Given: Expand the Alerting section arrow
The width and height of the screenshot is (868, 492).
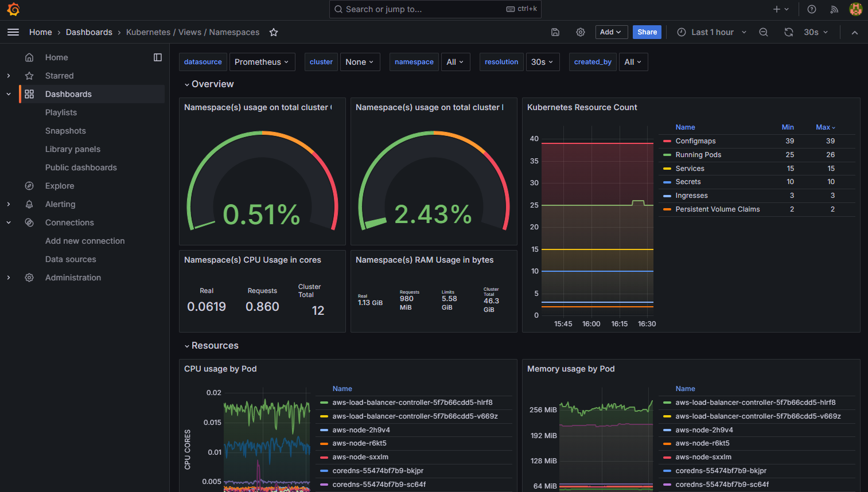Looking at the screenshot, I should point(9,204).
